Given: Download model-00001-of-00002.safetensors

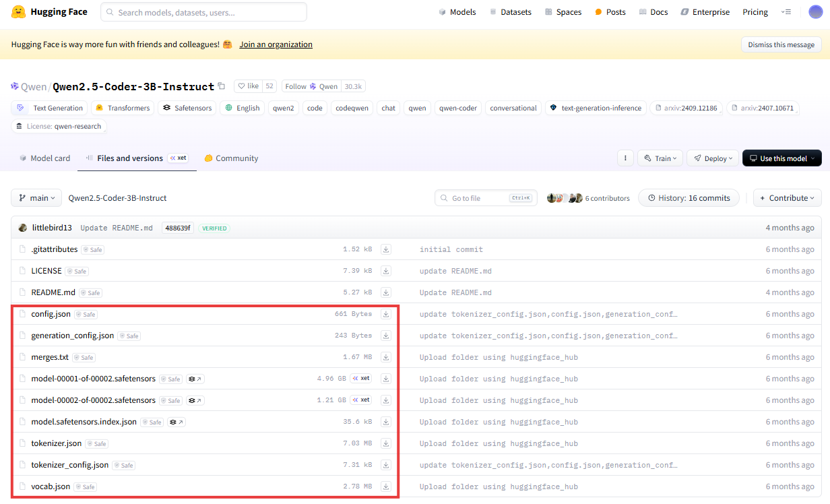Looking at the screenshot, I should pyautogui.click(x=386, y=379).
